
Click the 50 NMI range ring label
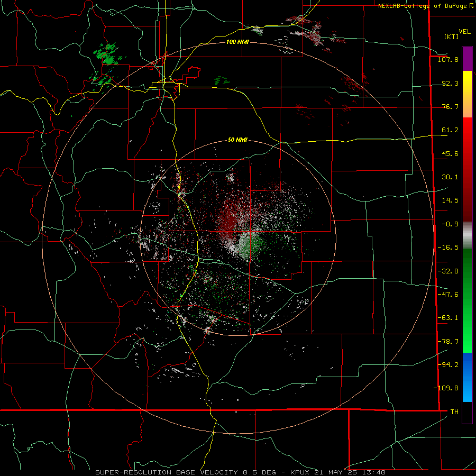tap(237, 140)
